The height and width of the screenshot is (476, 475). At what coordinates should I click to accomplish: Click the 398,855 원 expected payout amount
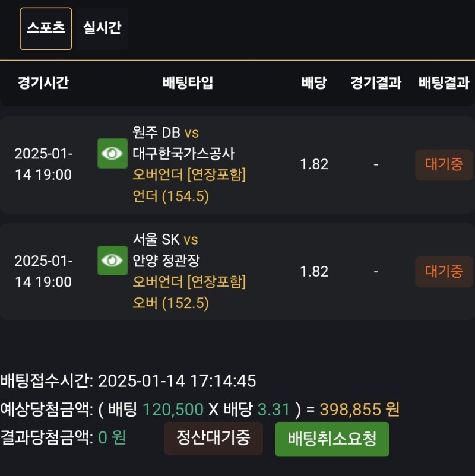point(359,409)
